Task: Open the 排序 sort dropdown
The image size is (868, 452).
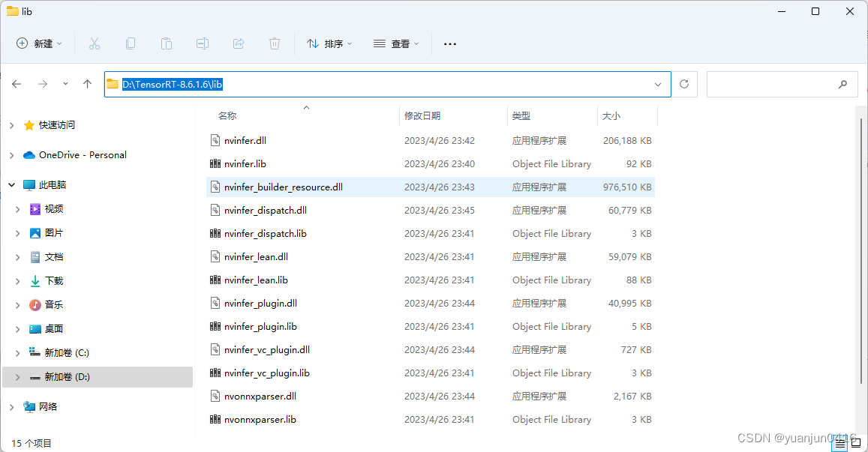Action: point(329,43)
